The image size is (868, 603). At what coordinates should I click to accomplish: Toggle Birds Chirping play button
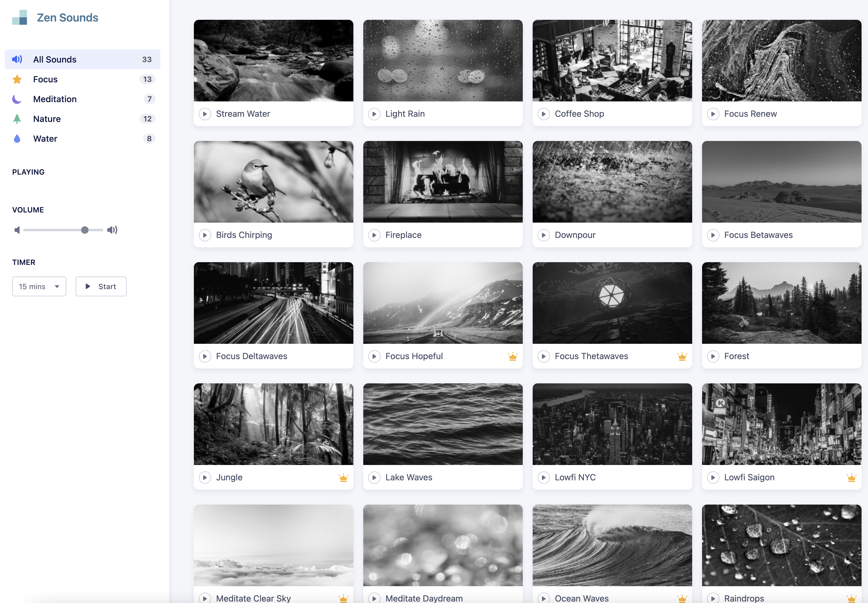(x=205, y=235)
